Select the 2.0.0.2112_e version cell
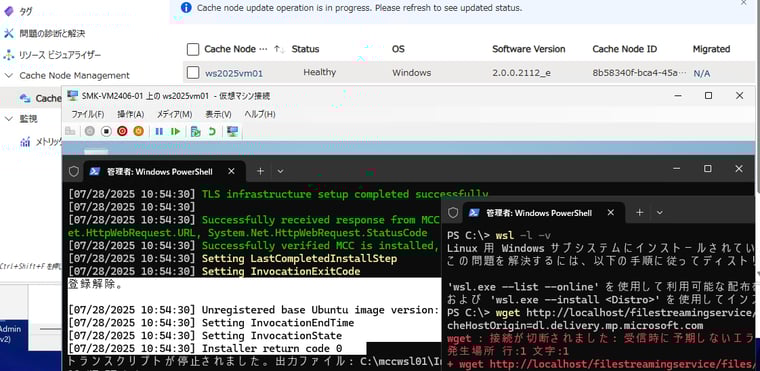This screenshot has height=371, width=760. (522, 73)
